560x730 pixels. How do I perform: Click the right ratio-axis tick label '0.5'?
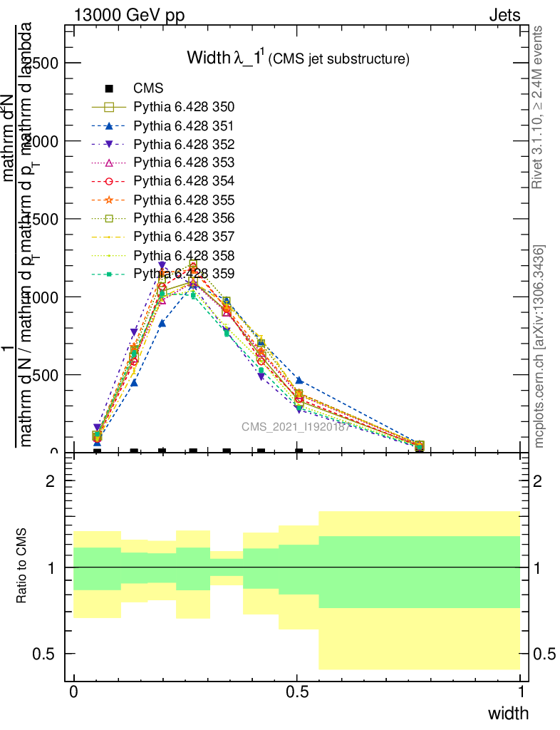[x=544, y=654]
